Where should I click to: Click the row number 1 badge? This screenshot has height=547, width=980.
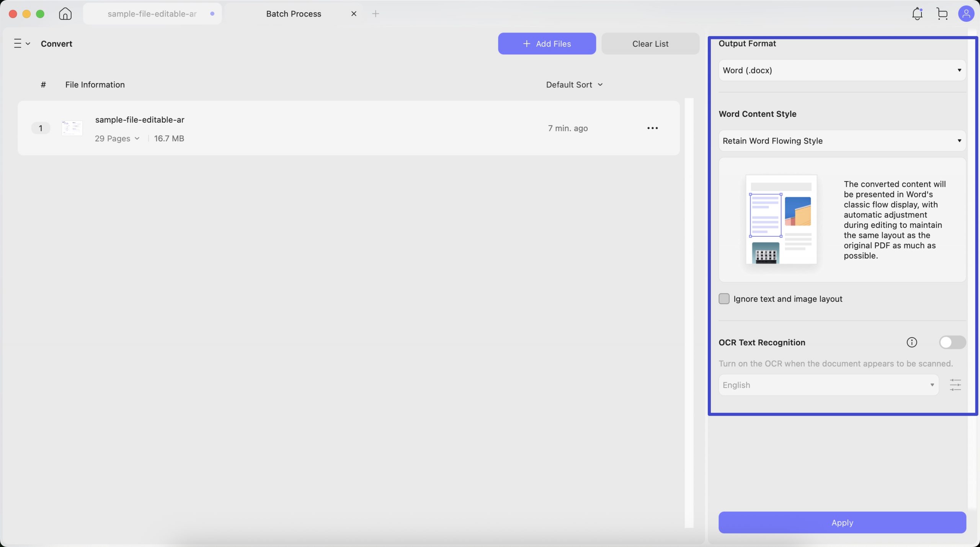point(41,128)
